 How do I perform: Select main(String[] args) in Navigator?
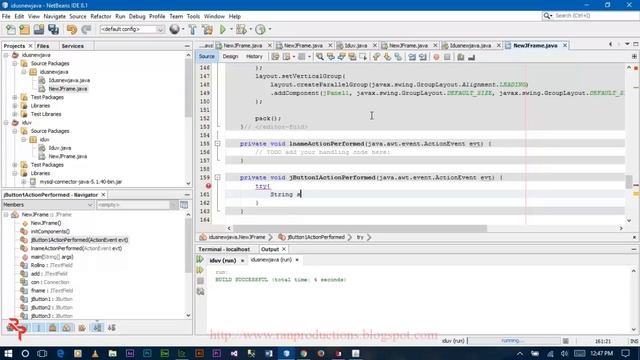52,257
